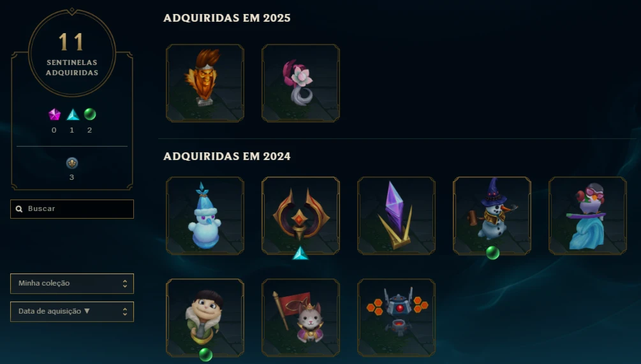Viewport: 641px width, 364px height.
Task: Click green orb badge under witch-hat snowman ward
Action: [x=492, y=253]
